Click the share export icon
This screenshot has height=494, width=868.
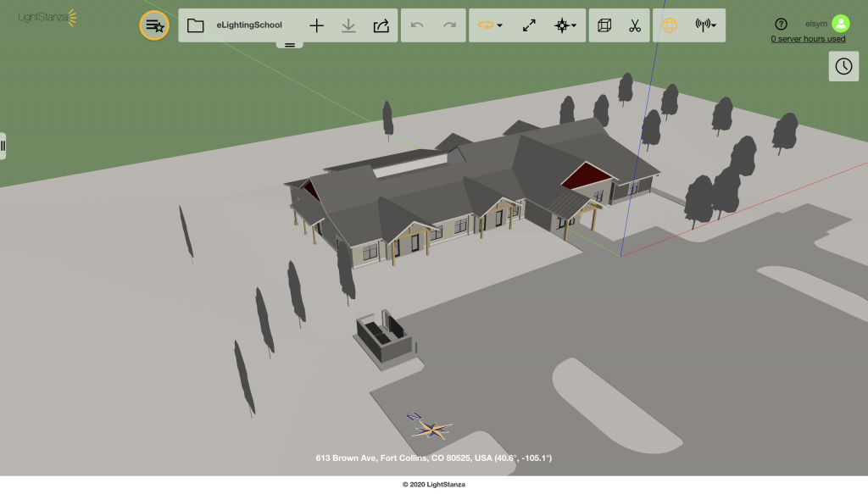tap(381, 25)
